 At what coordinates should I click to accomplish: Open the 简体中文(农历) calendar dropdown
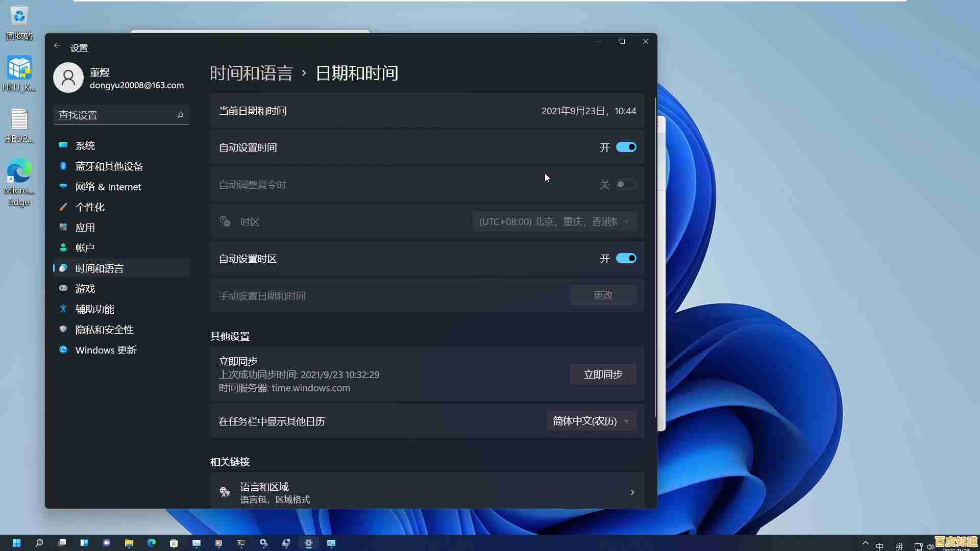coord(591,421)
